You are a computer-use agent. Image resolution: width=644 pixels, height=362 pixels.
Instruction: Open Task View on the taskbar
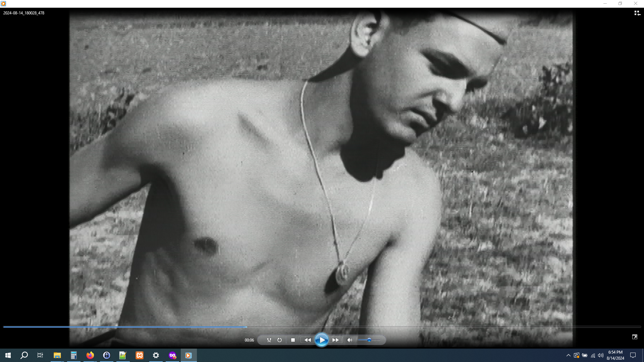(x=40, y=355)
